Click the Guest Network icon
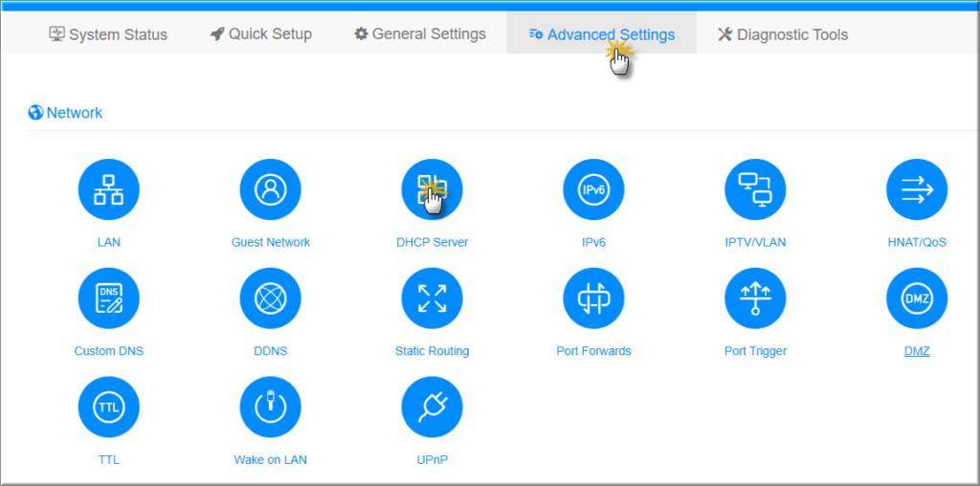Screen dimensions: 980x486 point(270,189)
